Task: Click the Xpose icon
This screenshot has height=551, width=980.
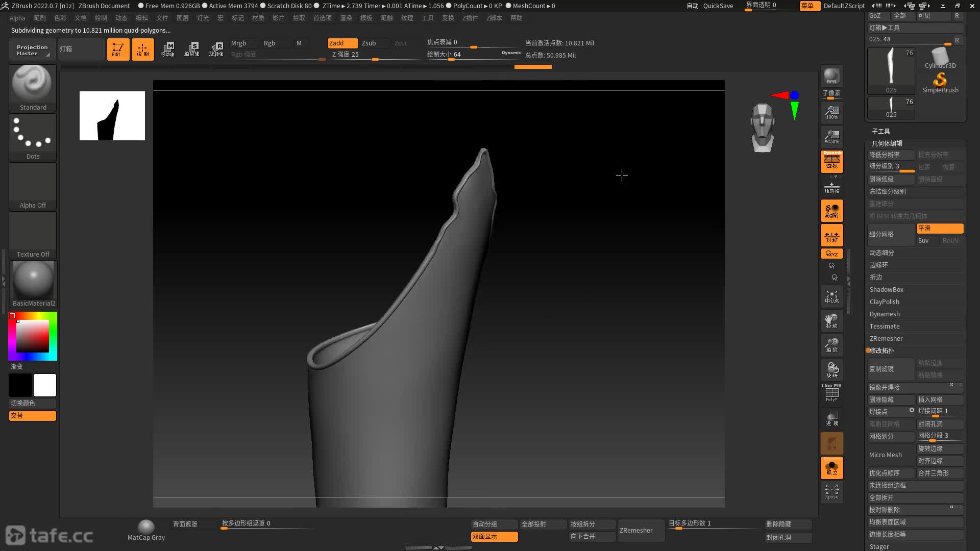Action: tap(831, 492)
